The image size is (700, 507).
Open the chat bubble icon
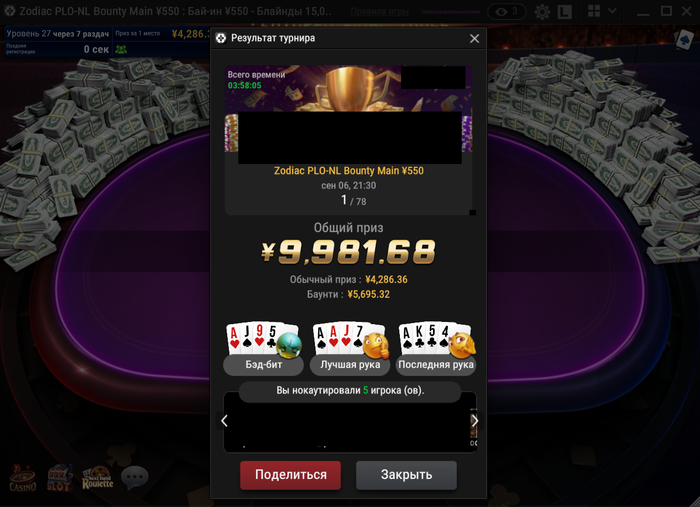135,478
